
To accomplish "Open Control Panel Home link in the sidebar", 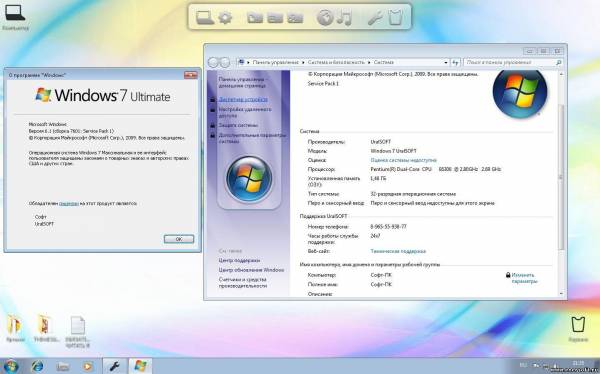I will [x=242, y=82].
